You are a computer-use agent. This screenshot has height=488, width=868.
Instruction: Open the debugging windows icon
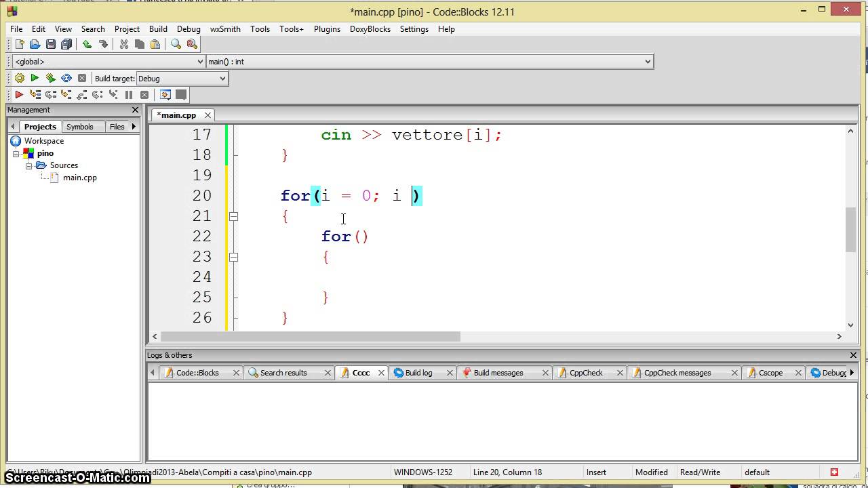tap(165, 95)
